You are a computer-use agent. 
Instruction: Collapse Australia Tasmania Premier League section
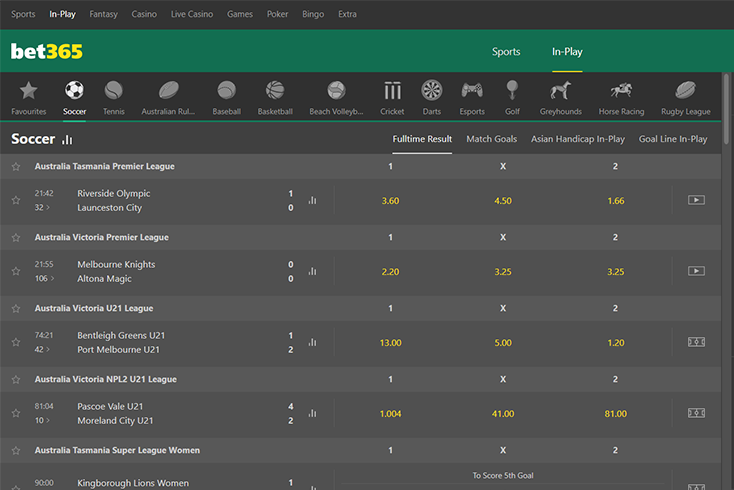(x=104, y=166)
